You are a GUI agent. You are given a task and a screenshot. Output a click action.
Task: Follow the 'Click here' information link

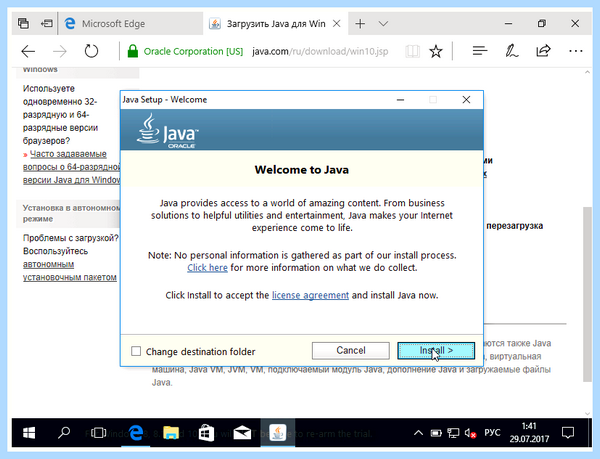(x=207, y=268)
